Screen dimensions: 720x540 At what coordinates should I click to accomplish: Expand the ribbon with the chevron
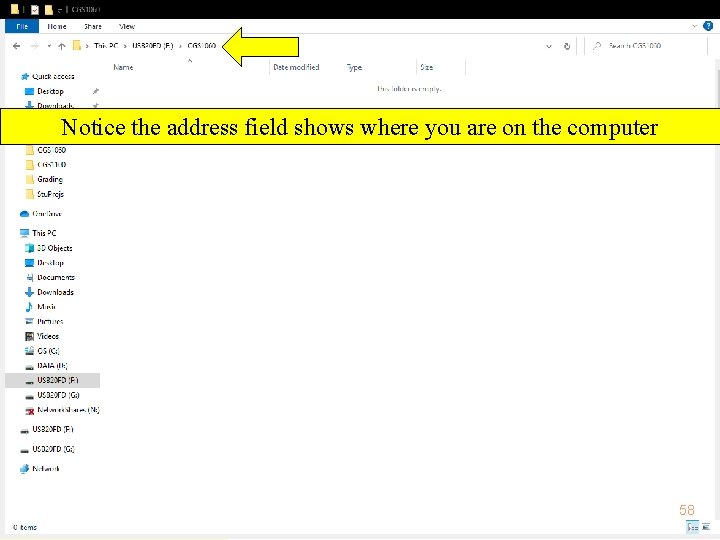[x=694, y=26]
